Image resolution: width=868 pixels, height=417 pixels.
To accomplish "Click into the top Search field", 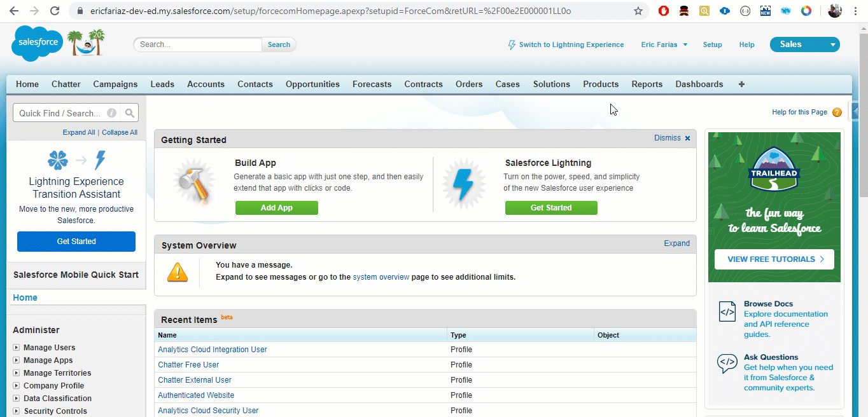I will click(x=198, y=44).
